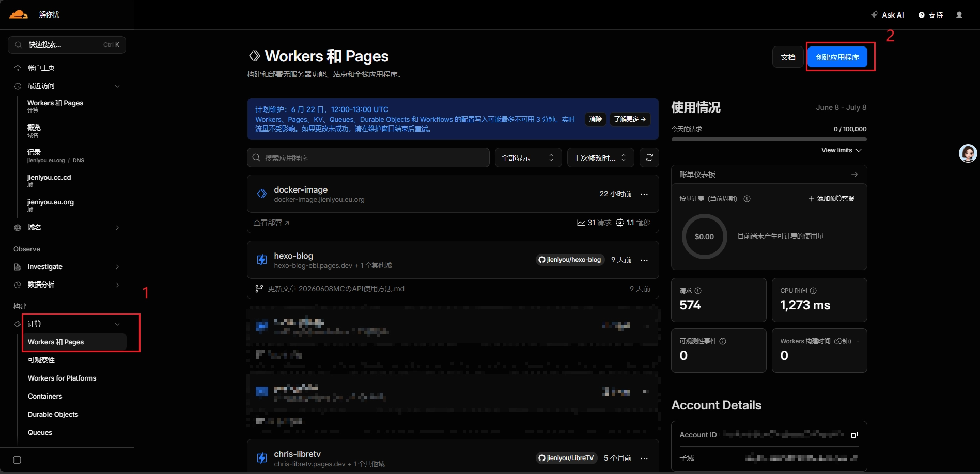This screenshot has height=474, width=980.
Task: Open jieniyou/hexo-blog GitHub repo badge
Action: 570,260
